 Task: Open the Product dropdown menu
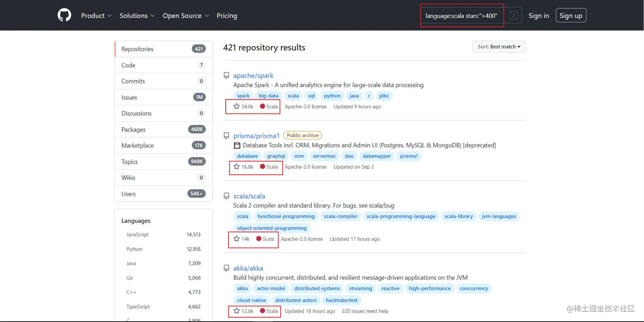(x=96, y=16)
